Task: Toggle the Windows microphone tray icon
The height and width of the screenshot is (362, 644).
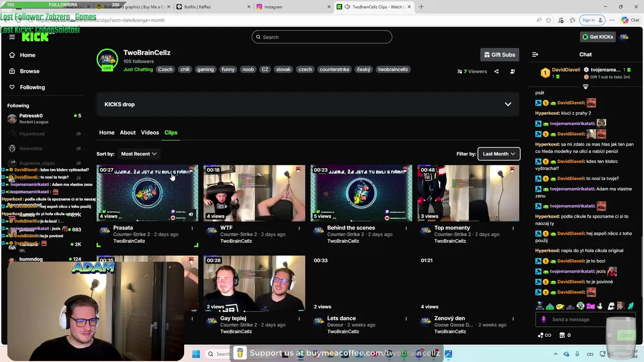Action: click(x=577, y=354)
